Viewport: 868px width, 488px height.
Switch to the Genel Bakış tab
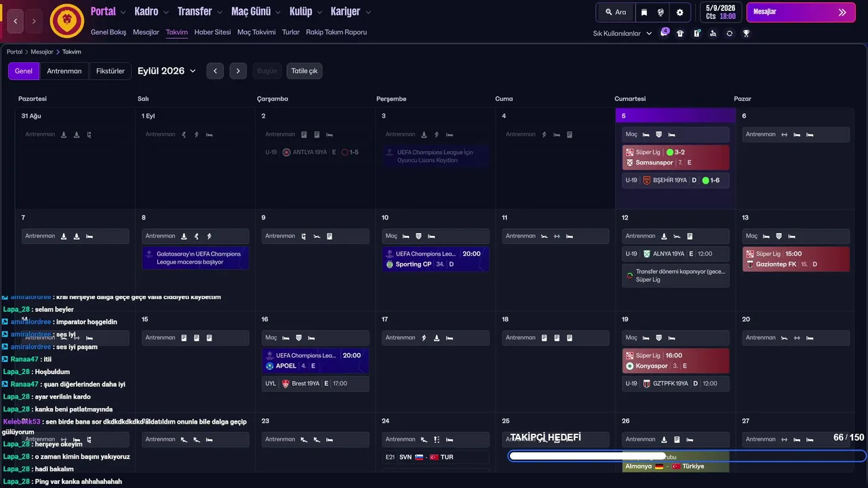(108, 32)
